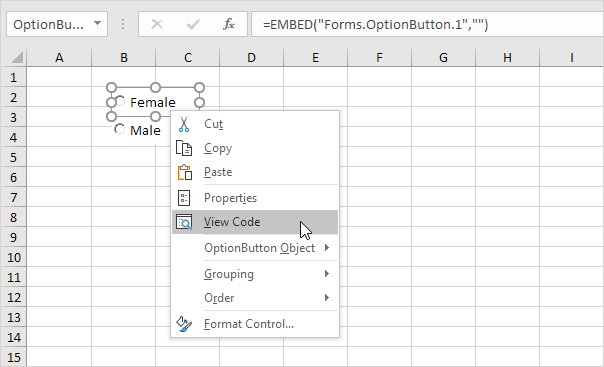Viewport: 604px width, 367px height.
Task: Click the Select All corner triangle
Action: pyautogui.click(x=17, y=57)
